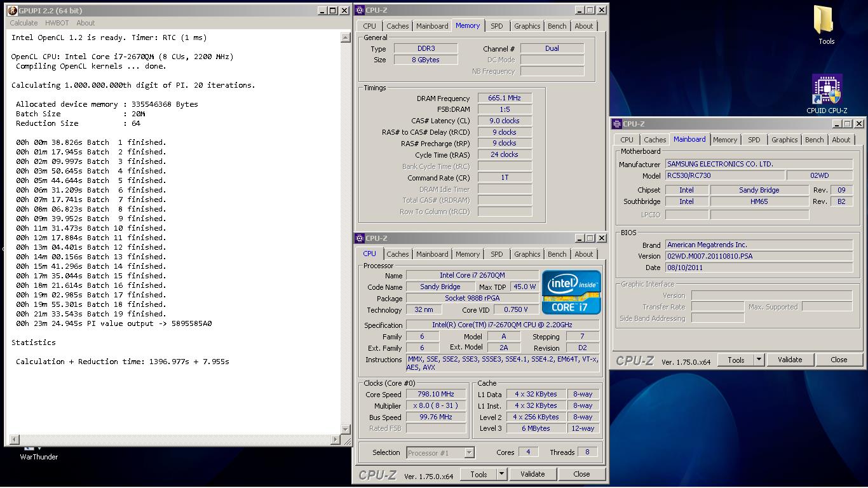Screen dimensions: 868x488
Task: Click the CPU-Z Memory window title icon
Action: click(360, 10)
